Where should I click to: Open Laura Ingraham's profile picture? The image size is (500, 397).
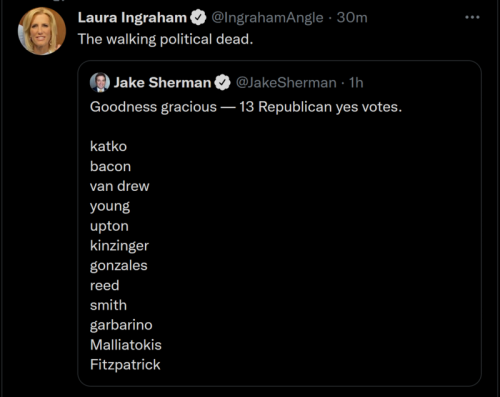pos(42,31)
